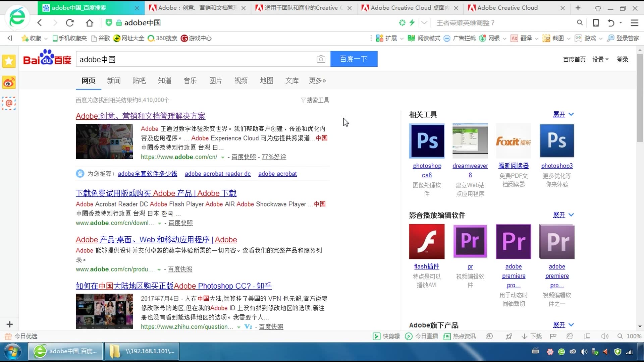Viewport: 644px width, 362px height.
Task: Toggle 阅读模式 reading mode
Action: pyautogui.click(x=424, y=38)
